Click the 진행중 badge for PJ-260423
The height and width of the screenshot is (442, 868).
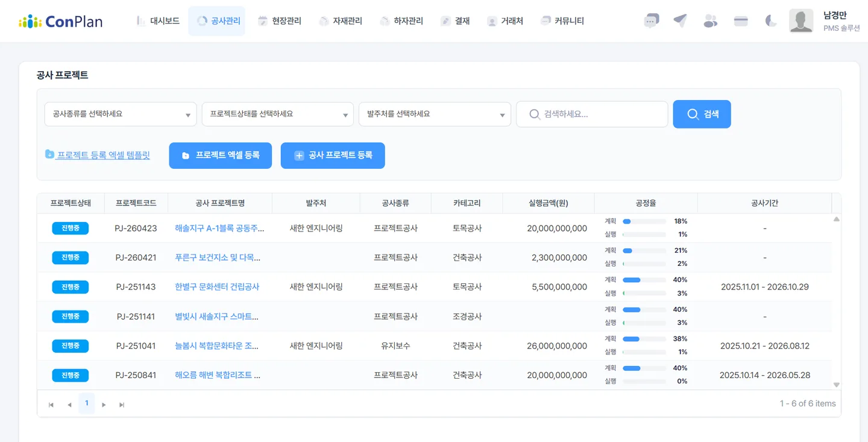pyautogui.click(x=71, y=229)
